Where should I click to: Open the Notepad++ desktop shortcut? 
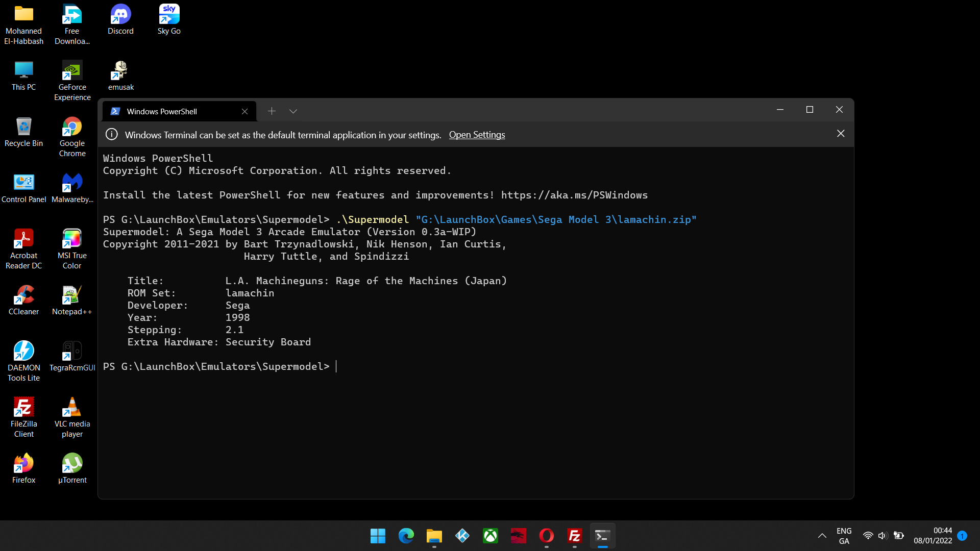click(72, 301)
